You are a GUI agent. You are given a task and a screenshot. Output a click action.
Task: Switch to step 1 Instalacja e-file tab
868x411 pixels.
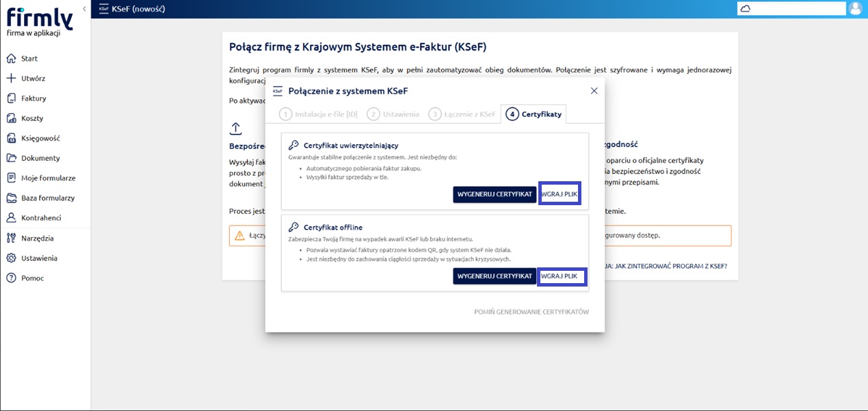[319, 114]
